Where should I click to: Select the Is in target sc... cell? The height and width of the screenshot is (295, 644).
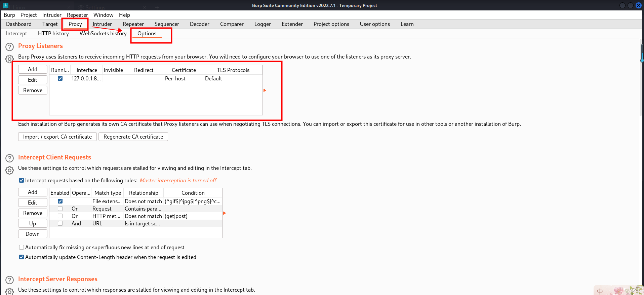144,223
